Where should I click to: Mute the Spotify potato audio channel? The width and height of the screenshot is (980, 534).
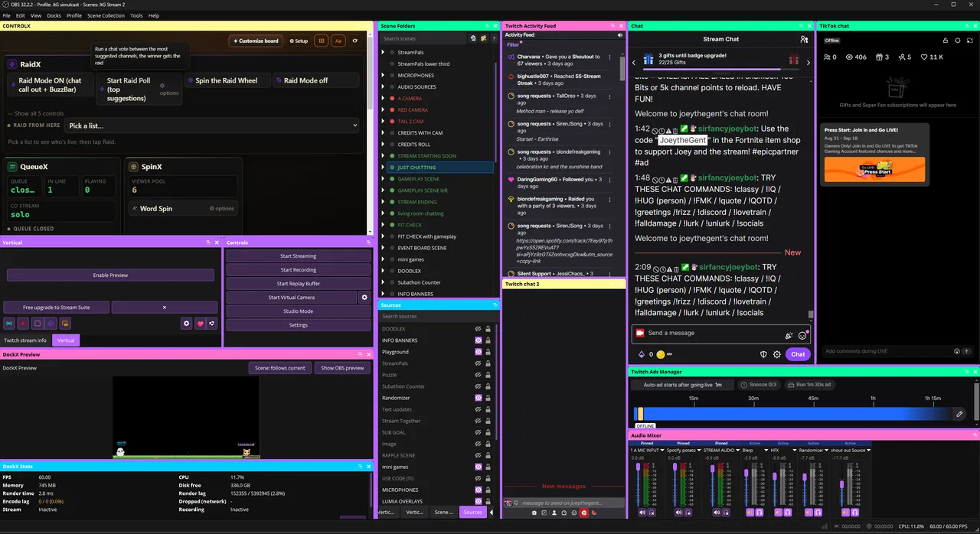(678, 513)
